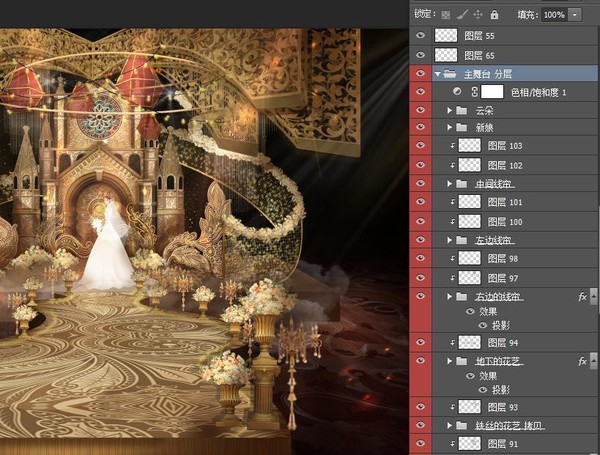Select 图层 55 thumbnail
This screenshot has height=455, width=600.
[446, 35]
